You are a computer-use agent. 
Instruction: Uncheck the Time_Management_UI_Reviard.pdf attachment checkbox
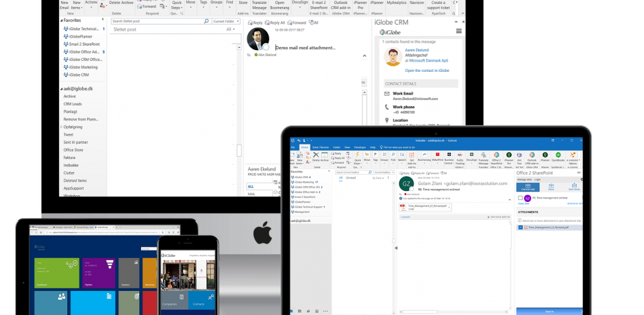pos(521,227)
